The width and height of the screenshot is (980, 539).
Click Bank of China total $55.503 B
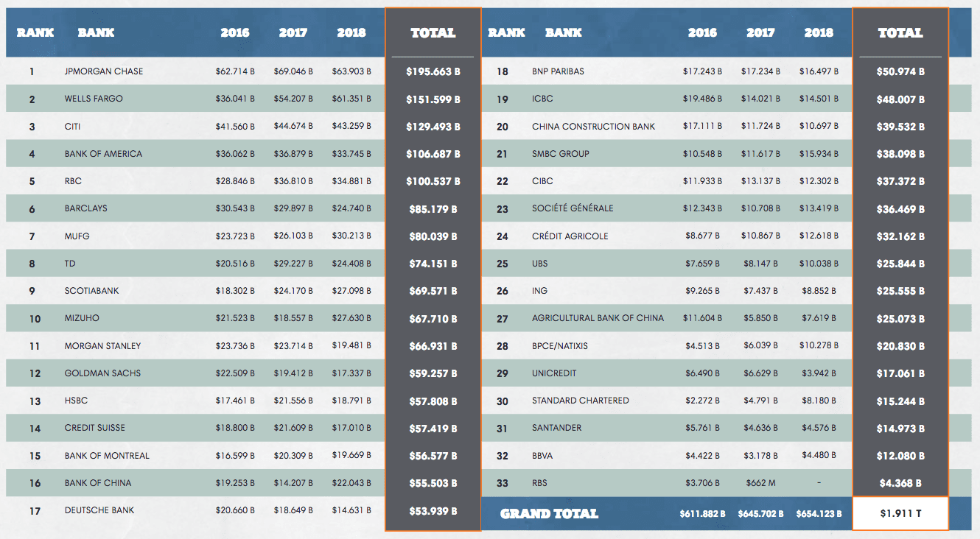pyautogui.click(x=433, y=483)
